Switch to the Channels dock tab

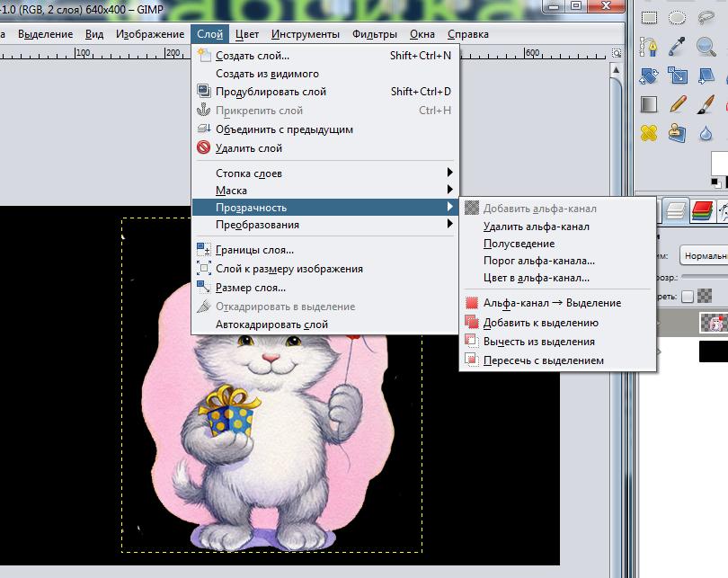tap(703, 210)
